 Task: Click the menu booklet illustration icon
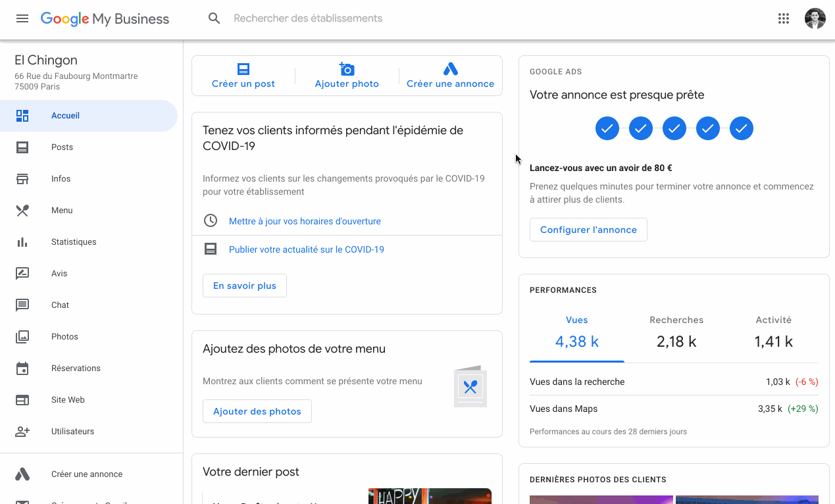470,387
